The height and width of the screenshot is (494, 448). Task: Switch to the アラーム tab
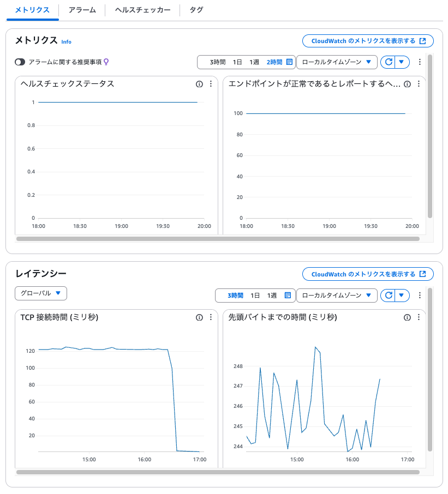[x=81, y=9]
